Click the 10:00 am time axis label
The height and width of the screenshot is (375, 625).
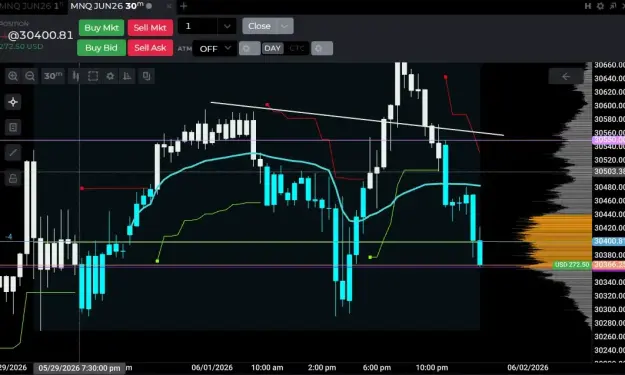[x=267, y=367]
